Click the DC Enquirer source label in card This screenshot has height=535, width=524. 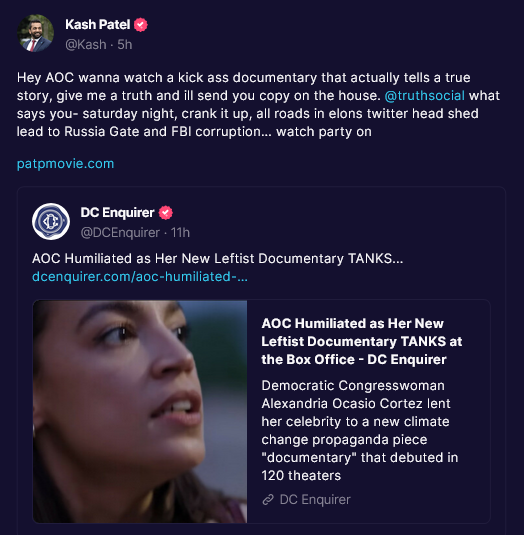click(x=315, y=500)
